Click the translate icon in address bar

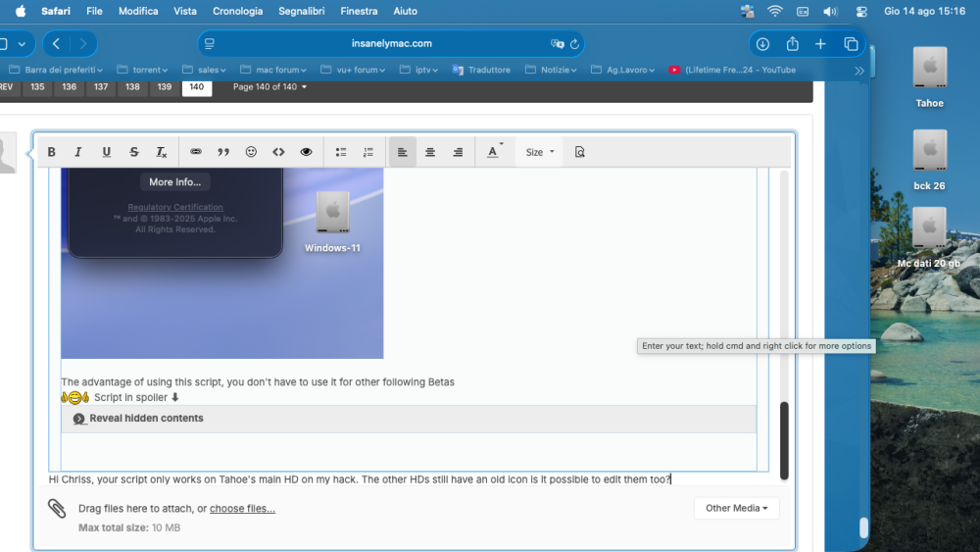coord(557,44)
